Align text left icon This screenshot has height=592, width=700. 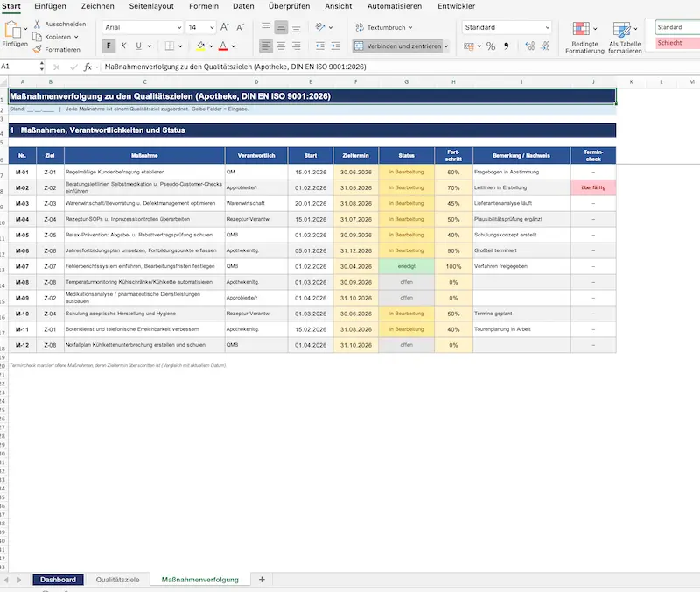tap(266, 46)
